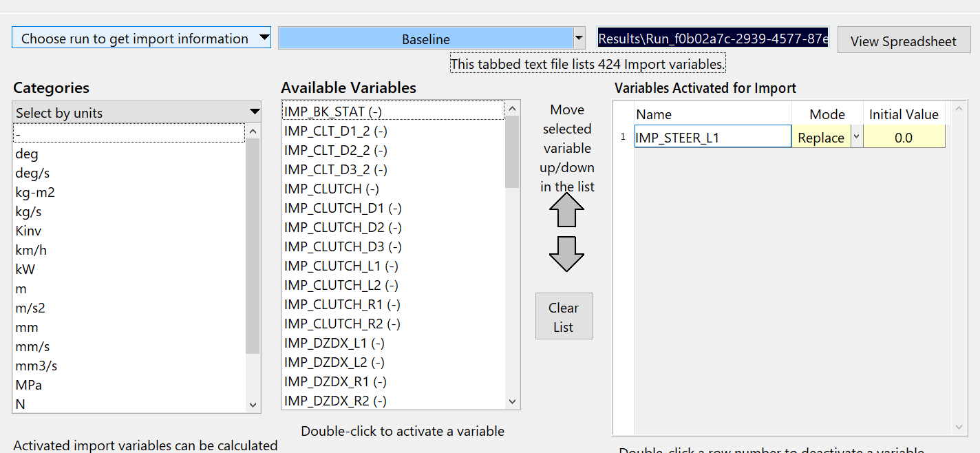Select 'mm/s' category

click(x=129, y=346)
